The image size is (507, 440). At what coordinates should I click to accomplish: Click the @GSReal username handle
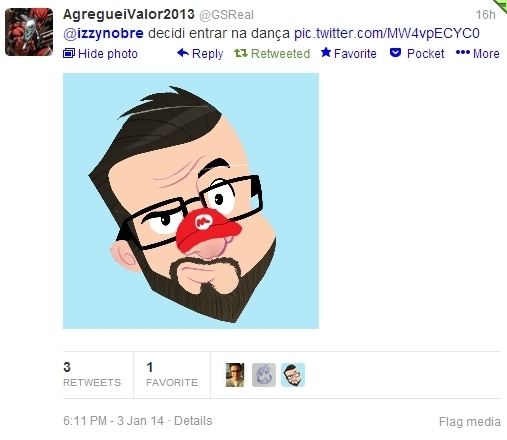coord(226,15)
